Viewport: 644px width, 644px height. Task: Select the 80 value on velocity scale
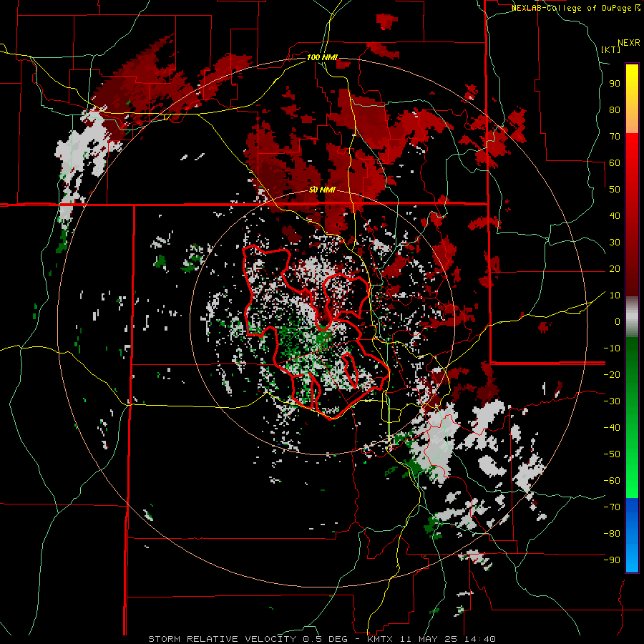(x=615, y=109)
